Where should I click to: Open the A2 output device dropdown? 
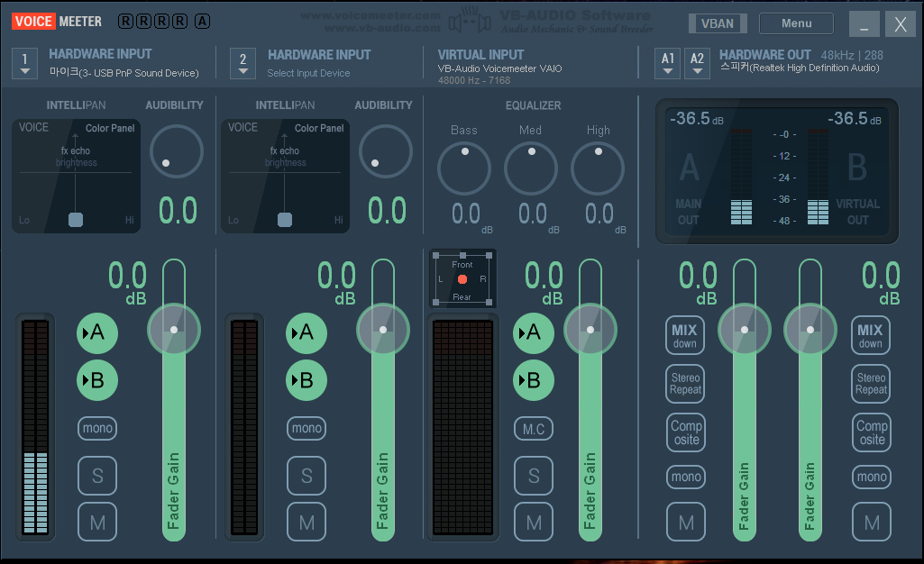pyautogui.click(x=697, y=64)
